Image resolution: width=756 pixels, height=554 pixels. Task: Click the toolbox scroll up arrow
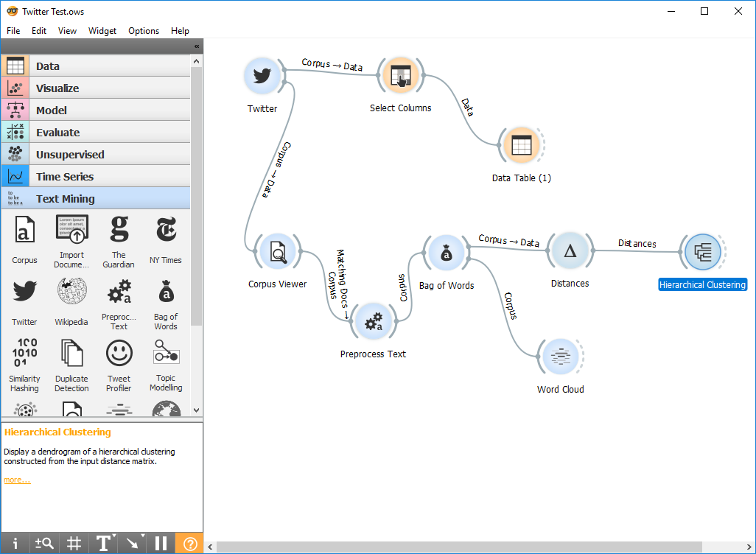196,61
